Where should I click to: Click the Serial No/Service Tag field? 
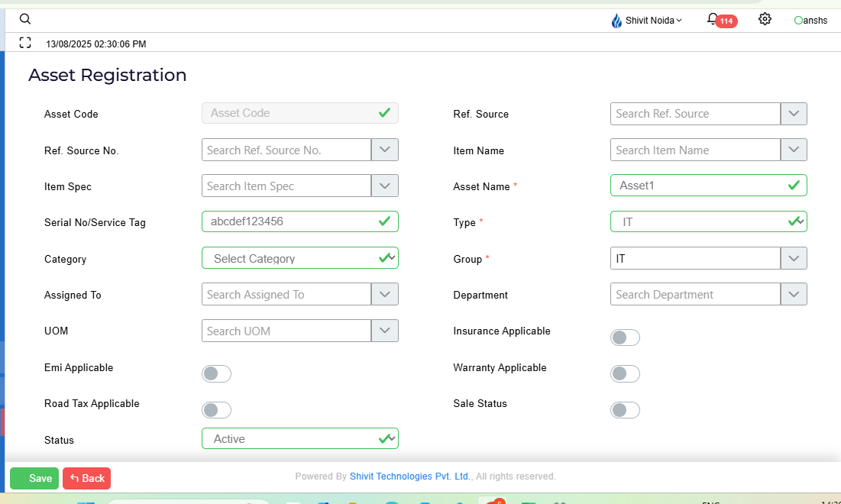click(x=290, y=221)
